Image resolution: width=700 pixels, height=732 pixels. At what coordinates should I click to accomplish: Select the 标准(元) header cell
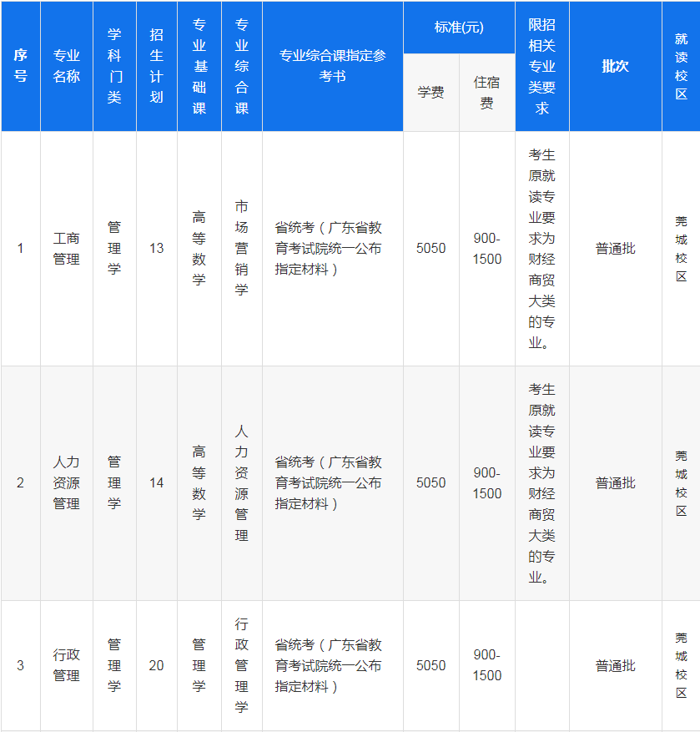point(459,28)
